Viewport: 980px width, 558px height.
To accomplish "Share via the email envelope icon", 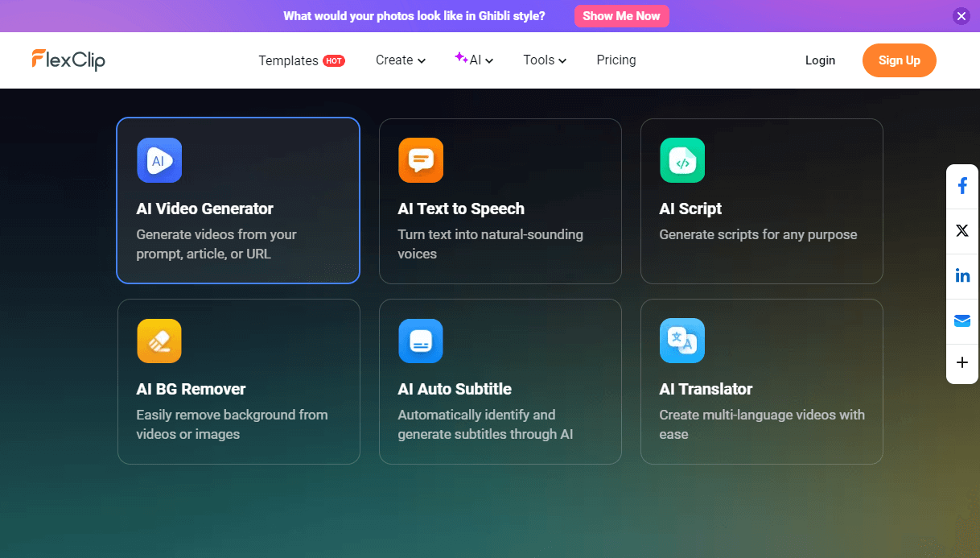I will tap(962, 320).
